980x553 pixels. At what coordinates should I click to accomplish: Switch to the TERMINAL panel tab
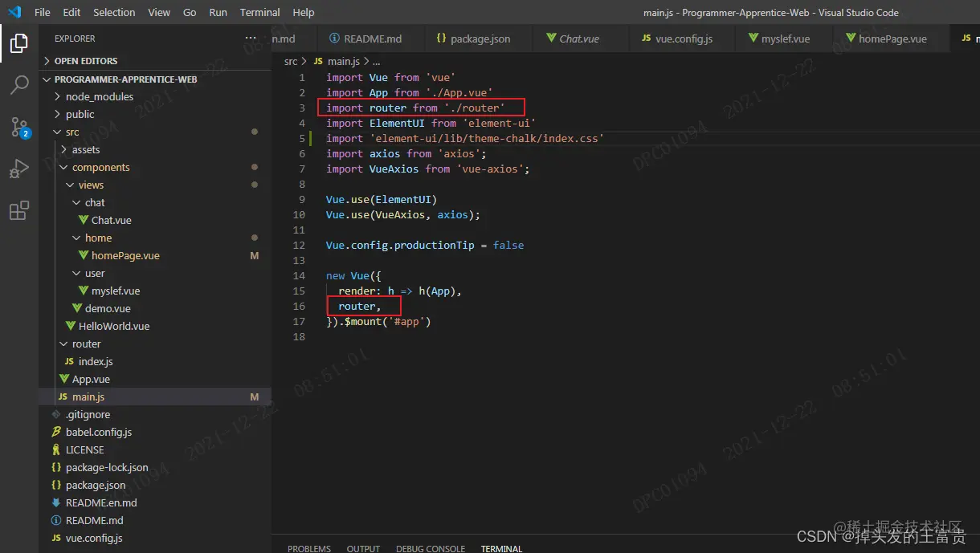coord(501,548)
